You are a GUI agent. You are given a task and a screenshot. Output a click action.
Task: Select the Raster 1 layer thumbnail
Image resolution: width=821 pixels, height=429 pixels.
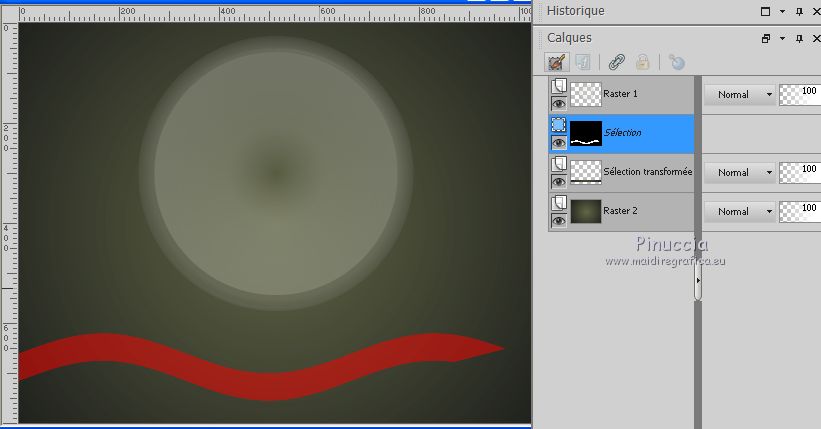[585, 94]
